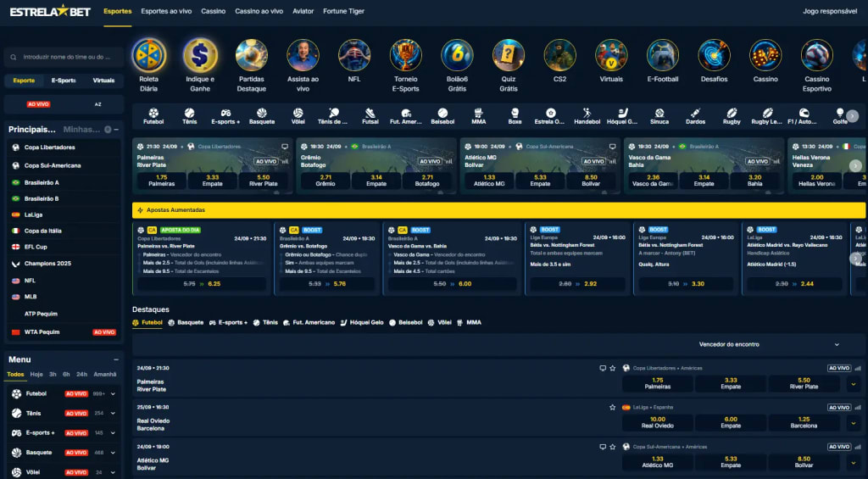Open the Aviator top menu
Viewport: 868px width, 479px height.
click(x=303, y=11)
